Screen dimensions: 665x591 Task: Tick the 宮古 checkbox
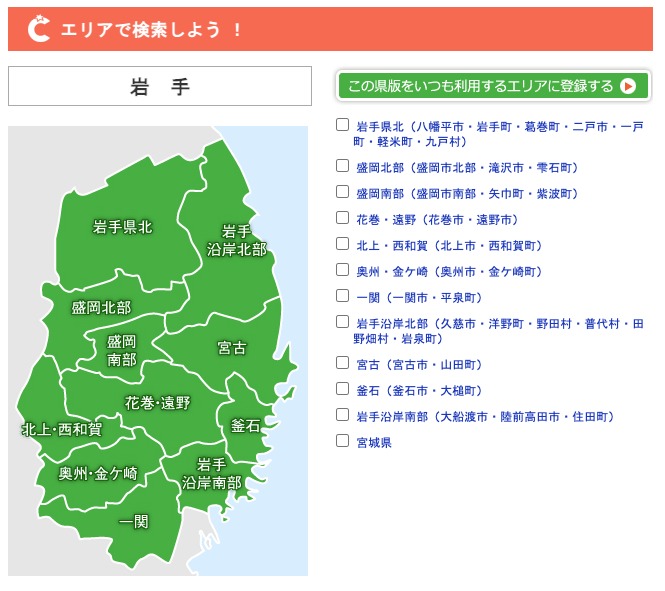pos(342,362)
